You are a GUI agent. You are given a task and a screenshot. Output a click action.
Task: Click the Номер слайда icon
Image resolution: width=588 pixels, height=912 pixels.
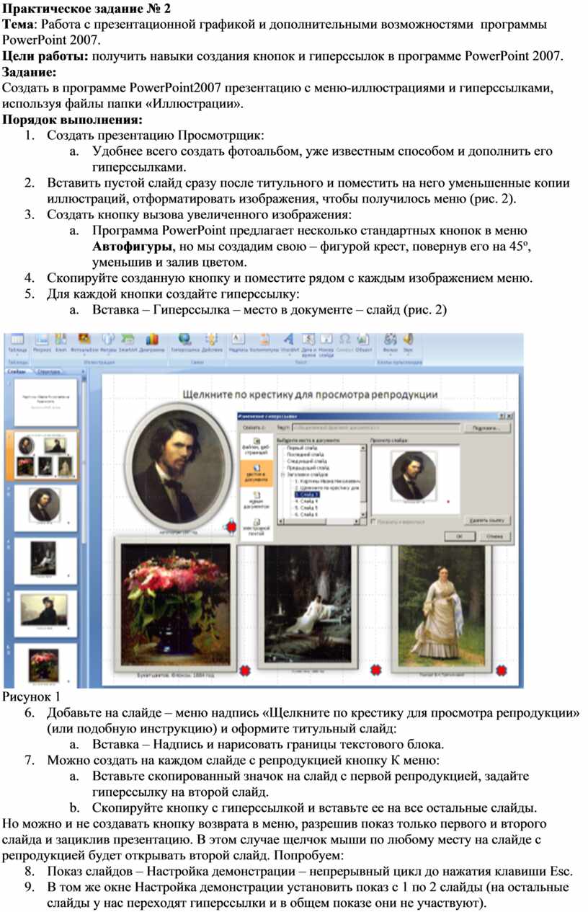[x=326, y=345]
